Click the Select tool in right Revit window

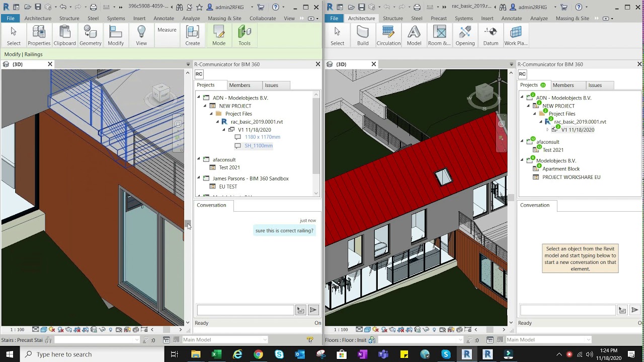pyautogui.click(x=337, y=36)
